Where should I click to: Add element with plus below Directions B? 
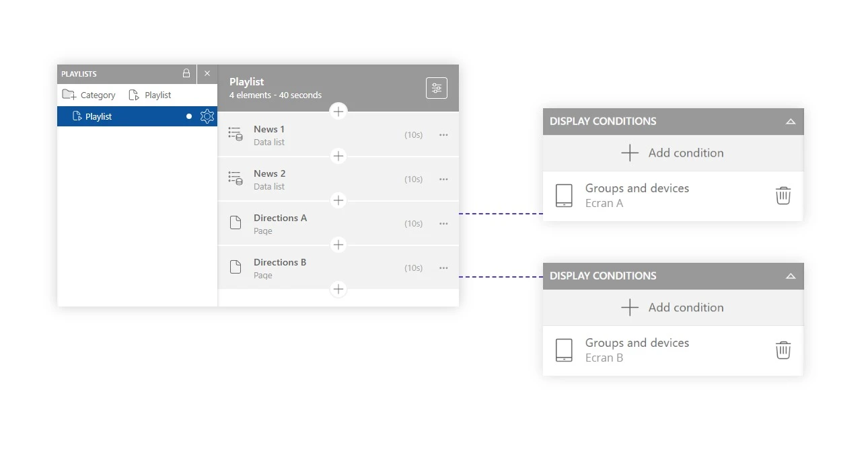click(338, 290)
